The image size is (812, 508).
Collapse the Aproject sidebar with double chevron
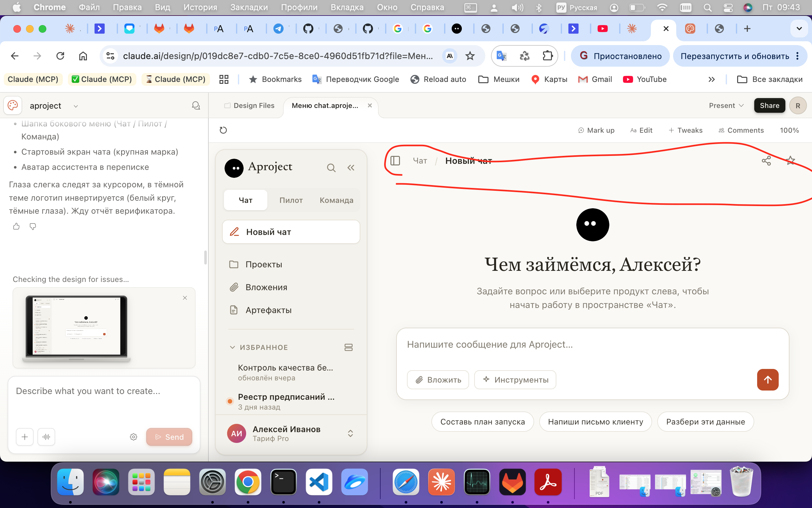click(x=351, y=168)
